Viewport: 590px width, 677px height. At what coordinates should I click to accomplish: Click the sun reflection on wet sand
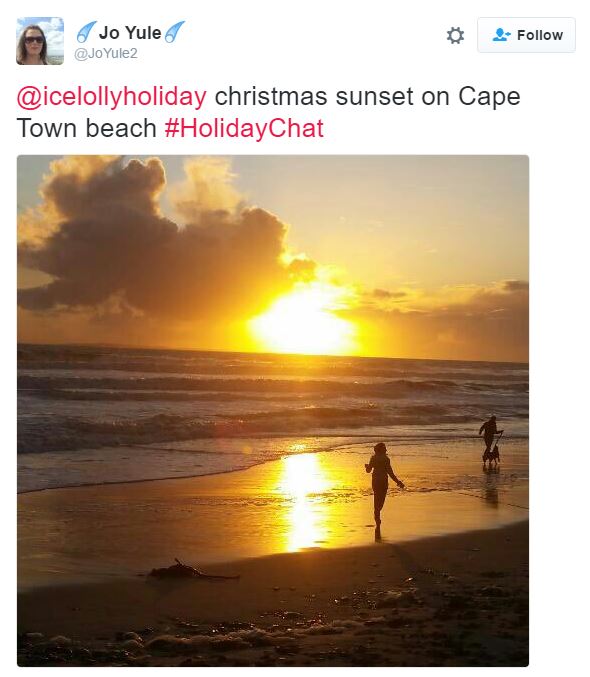(x=303, y=501)
